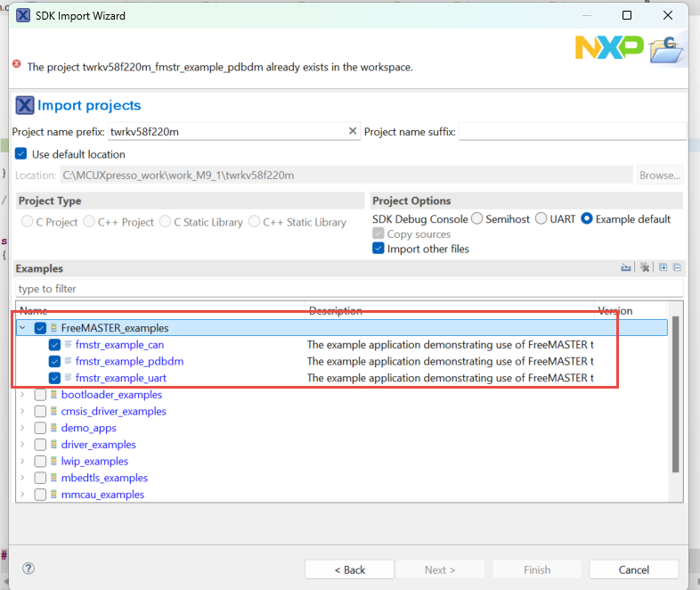Image resolution: width=700 pixels, height=590 pixels.
Task: Click the clear all selections cross icon
Action: (x=645, y=267)
